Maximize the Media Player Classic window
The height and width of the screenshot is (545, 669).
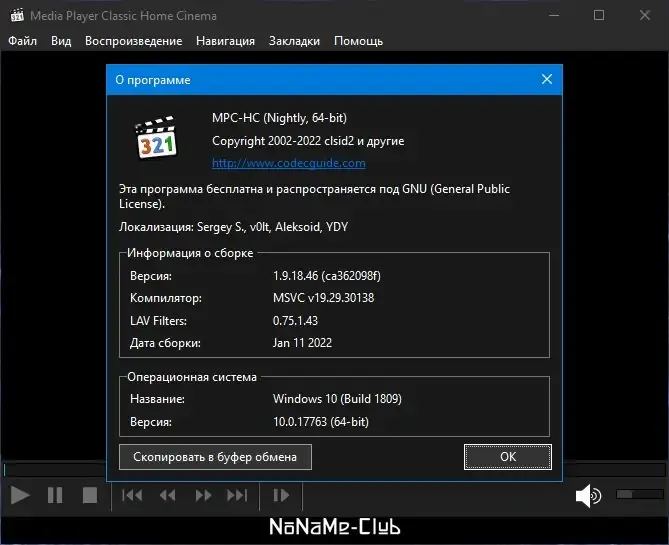599,15
